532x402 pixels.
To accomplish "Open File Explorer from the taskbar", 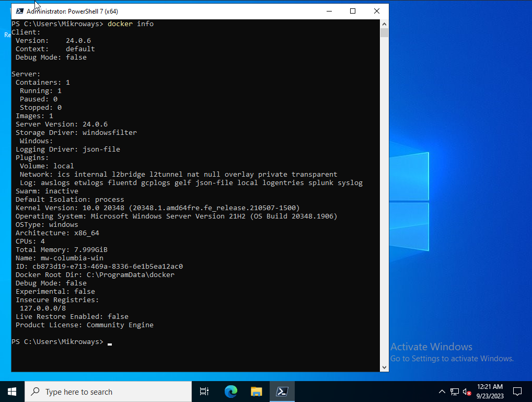I will [257, 392].
